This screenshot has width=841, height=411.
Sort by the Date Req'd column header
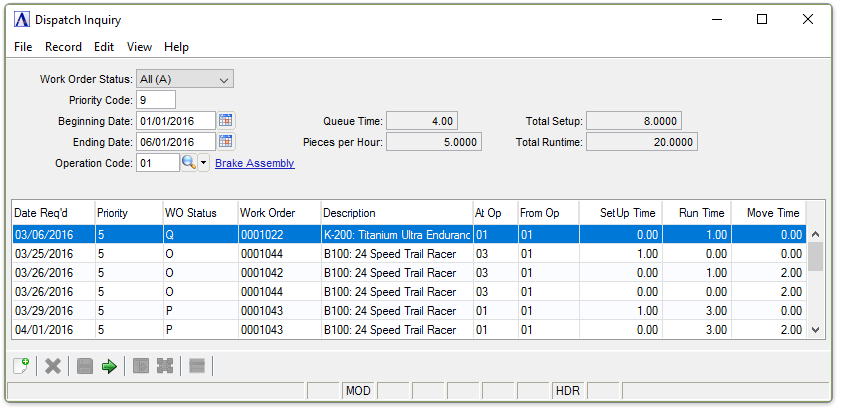[x=52, y=213]
